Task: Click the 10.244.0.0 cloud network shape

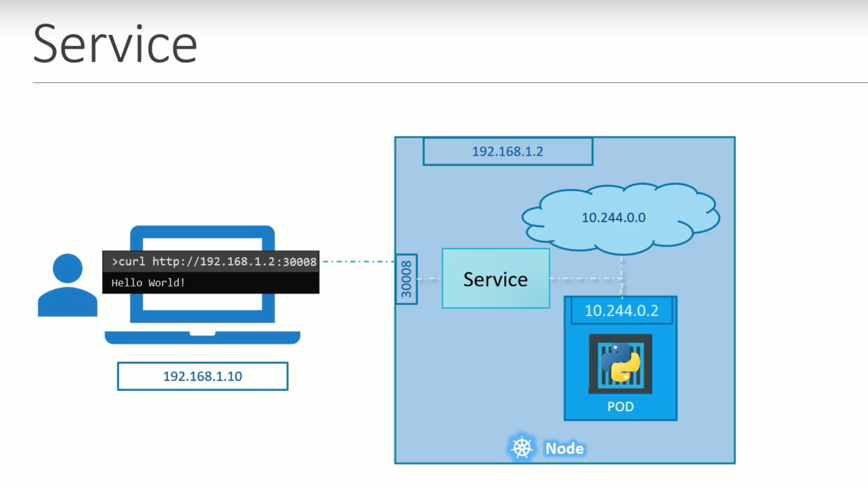Action: (620, 218)
